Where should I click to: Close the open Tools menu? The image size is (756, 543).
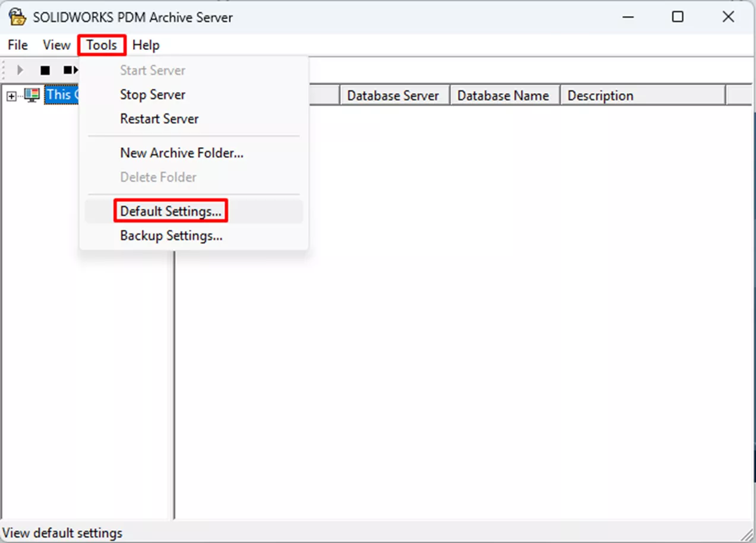(x=102, y=45)
